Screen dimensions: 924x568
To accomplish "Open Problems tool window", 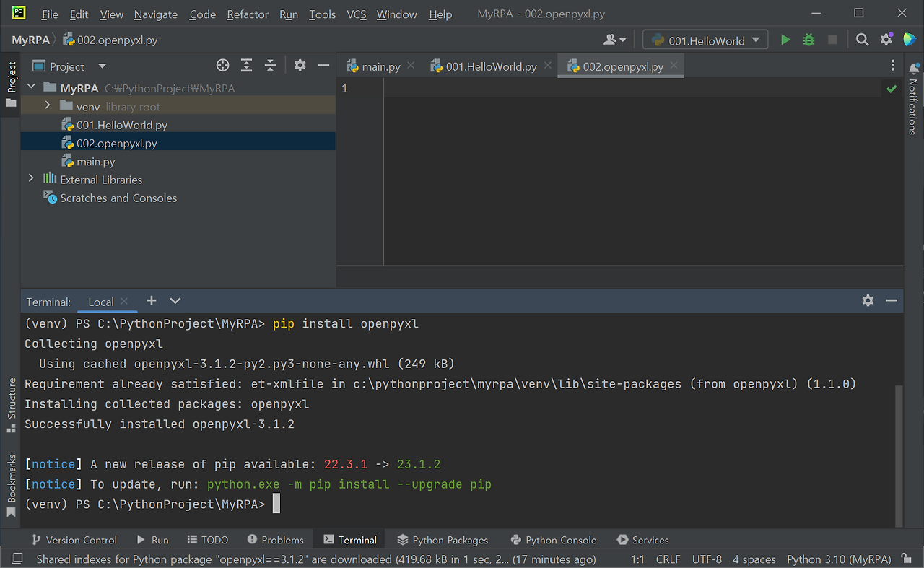I will pos(275,540).
